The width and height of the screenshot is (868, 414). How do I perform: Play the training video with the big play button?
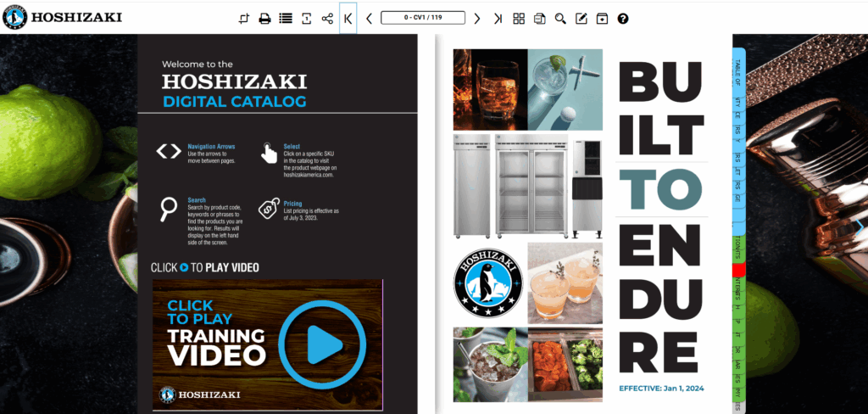(322, 344)
